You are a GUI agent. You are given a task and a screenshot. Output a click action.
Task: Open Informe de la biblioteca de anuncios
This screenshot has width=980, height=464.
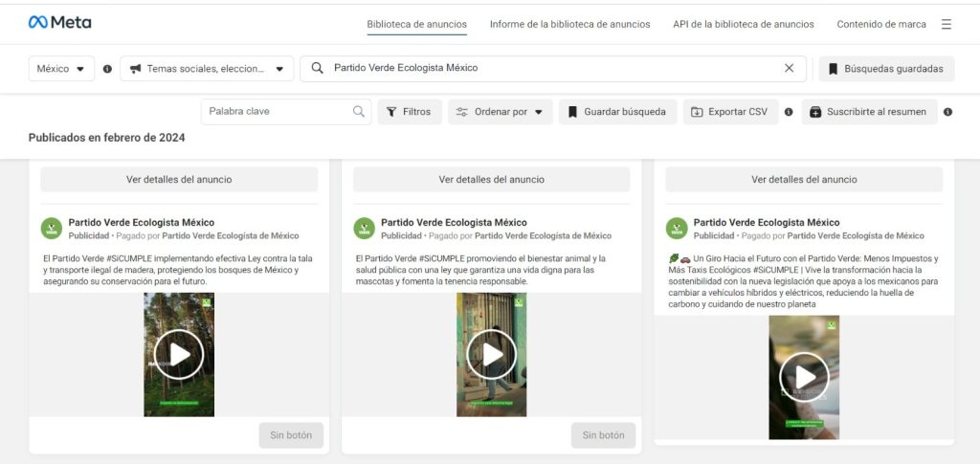click(x=570, y=24)
